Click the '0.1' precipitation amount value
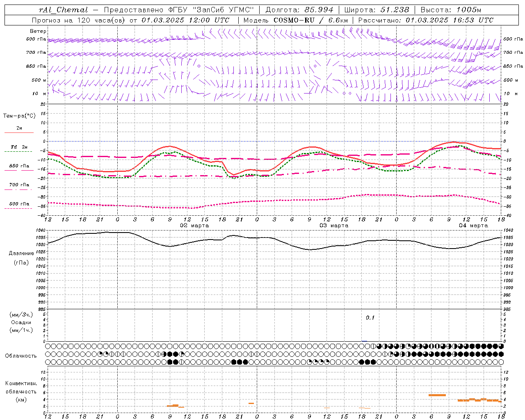Screen dimensions: 525x420 (370, 318)
